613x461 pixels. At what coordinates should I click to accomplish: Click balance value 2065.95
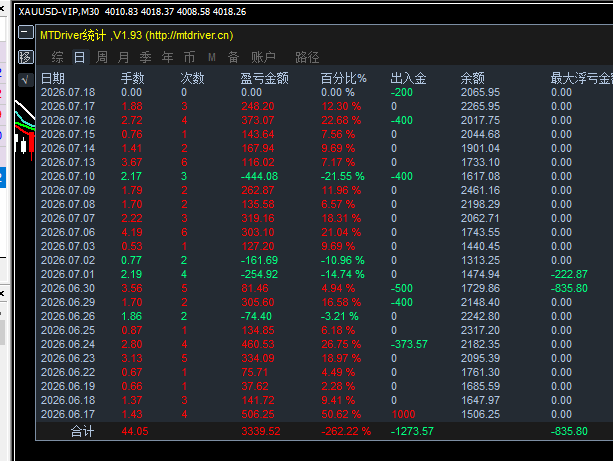pyautogui.click(x=480, y=92)
